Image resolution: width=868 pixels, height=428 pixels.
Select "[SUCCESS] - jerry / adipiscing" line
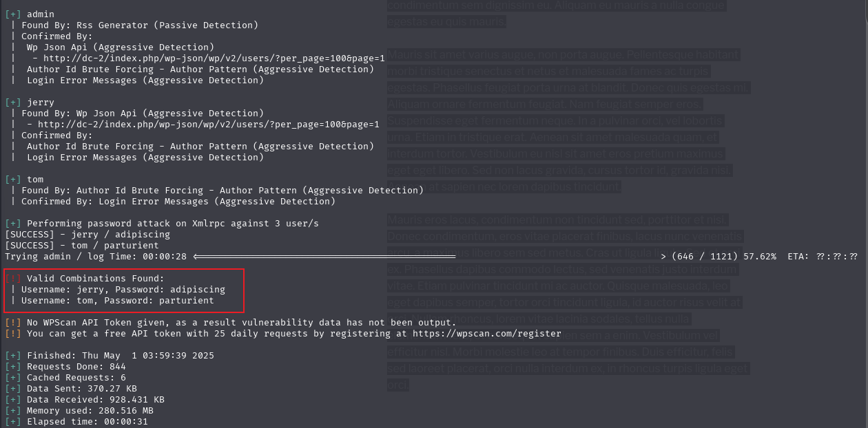[x=87, y=235]
